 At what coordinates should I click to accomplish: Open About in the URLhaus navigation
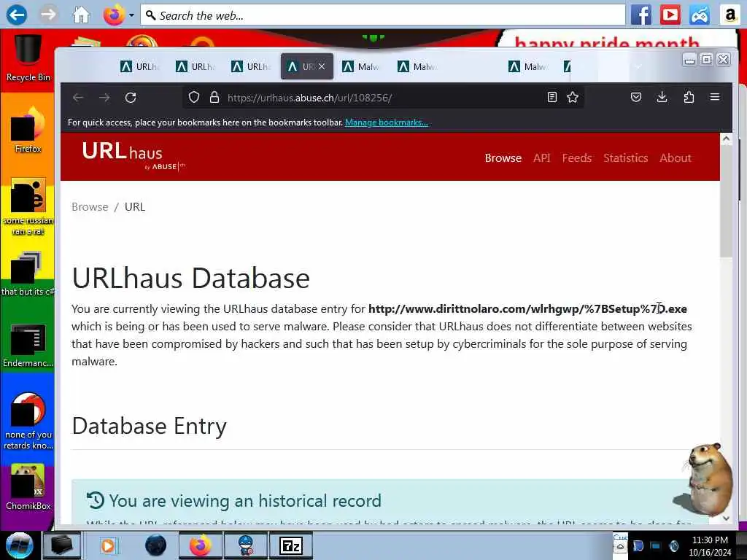(675, 158)
